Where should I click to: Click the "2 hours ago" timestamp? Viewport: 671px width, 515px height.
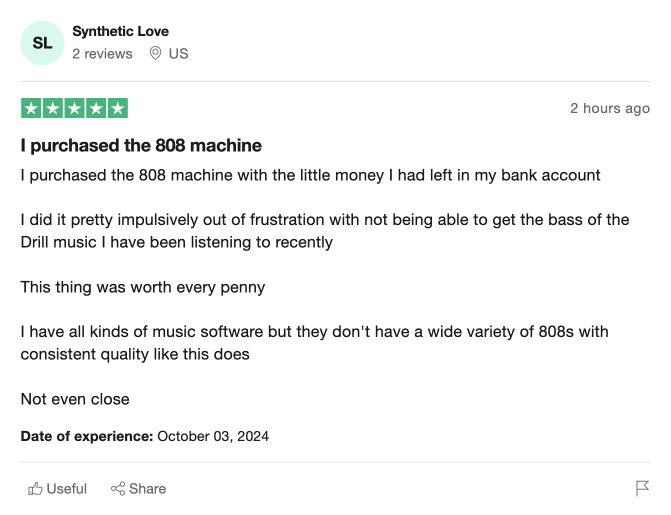[x=610, y=108]
